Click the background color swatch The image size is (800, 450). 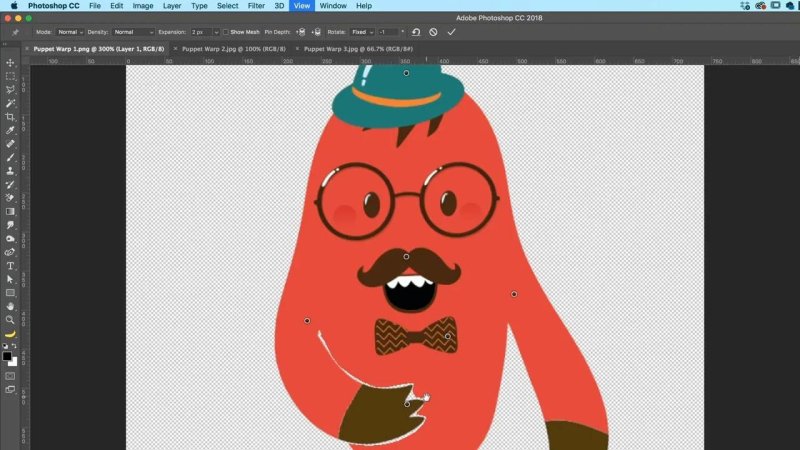click(x=14, y=362)
